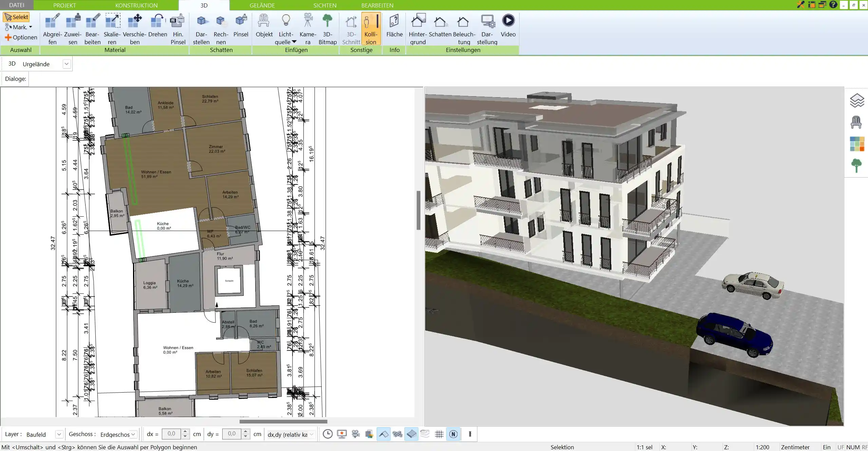
Task: Click the shadow Darstellen icon
Action: coord(201,29)
